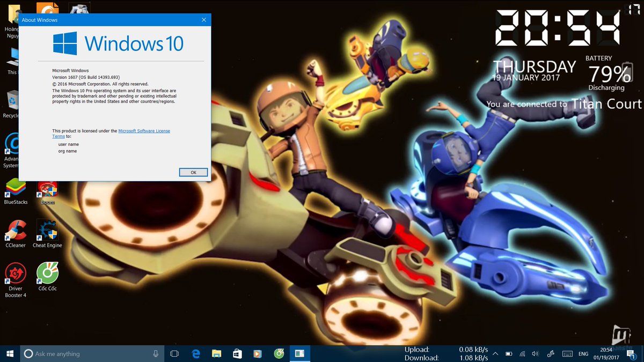Click OK in About Windows dialog
The width and height of the screenshot is (644, 362).
193,172
